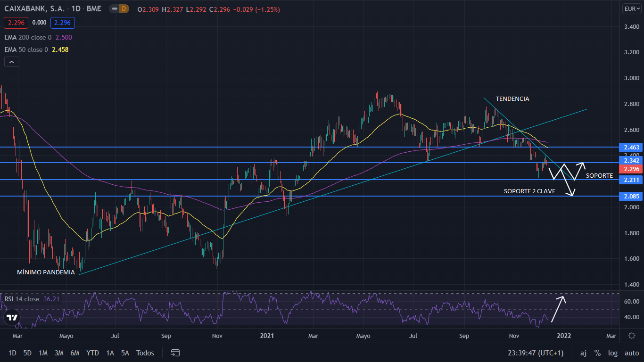Click the red sell price 2.296 box
The image size is (644, 362).
coord(16,23)
